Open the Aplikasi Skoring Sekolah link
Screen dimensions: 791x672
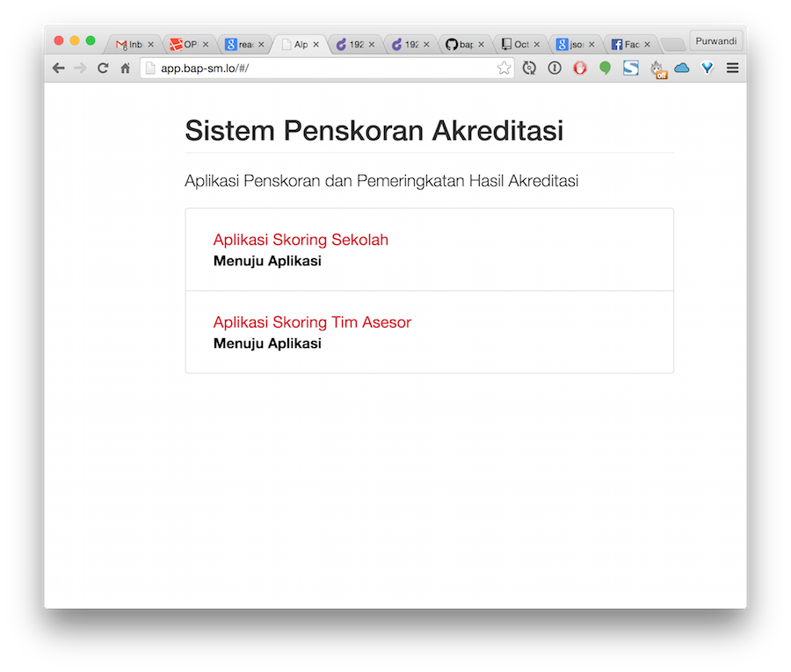point(301,240)
